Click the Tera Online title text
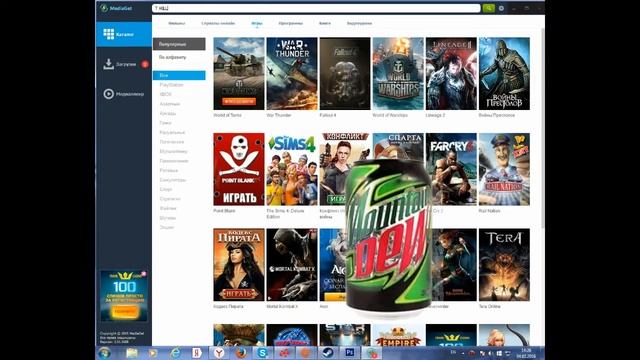 click(x=489, y=307)
